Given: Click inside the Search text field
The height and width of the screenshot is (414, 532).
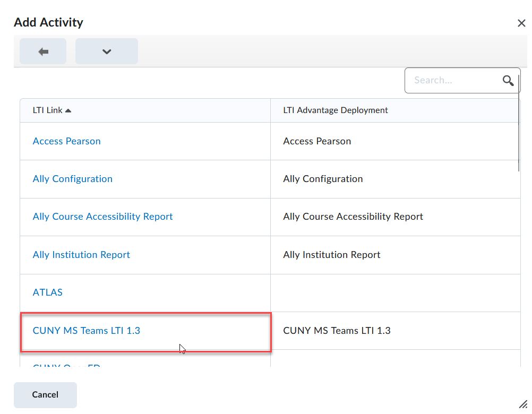Looking at the screenshot, I should pos(451,80).
